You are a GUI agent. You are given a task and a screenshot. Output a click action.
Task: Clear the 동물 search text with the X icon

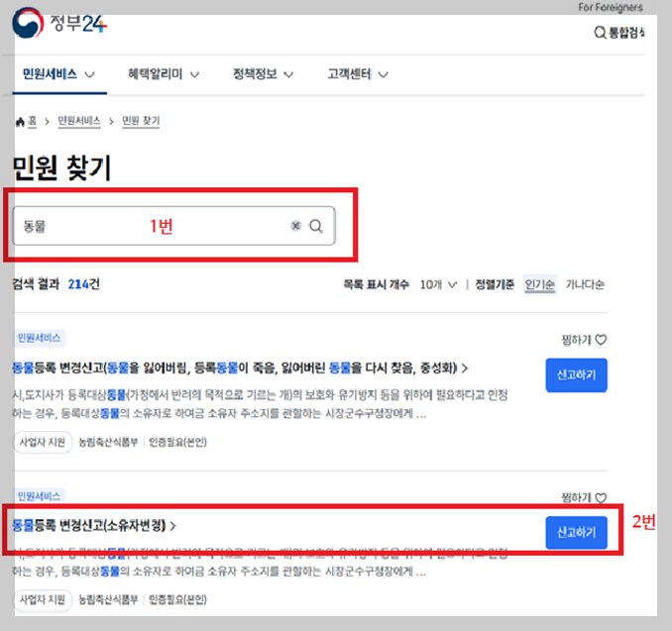295,226
